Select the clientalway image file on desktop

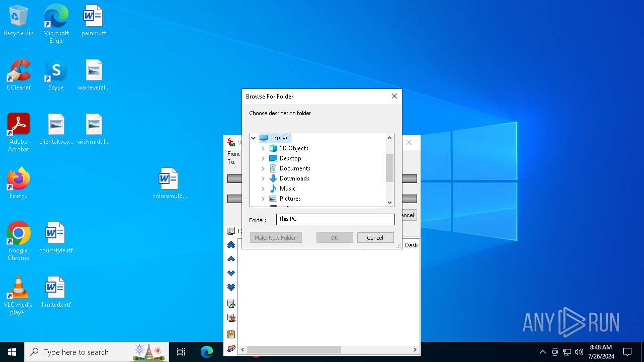56,130
